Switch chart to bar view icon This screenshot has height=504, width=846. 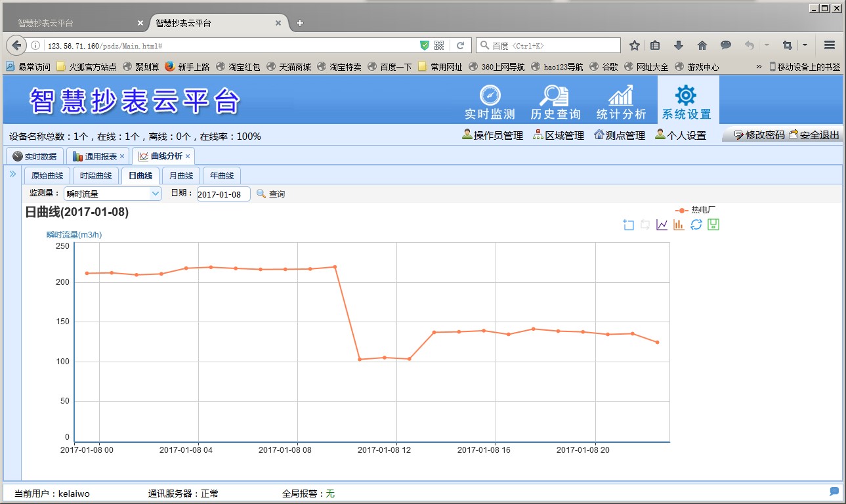coord(679,225)
